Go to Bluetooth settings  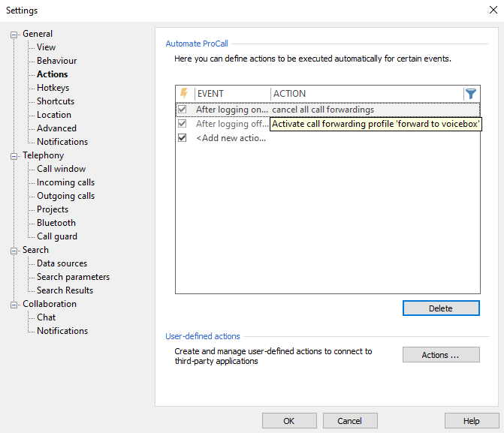coord(56,223)
